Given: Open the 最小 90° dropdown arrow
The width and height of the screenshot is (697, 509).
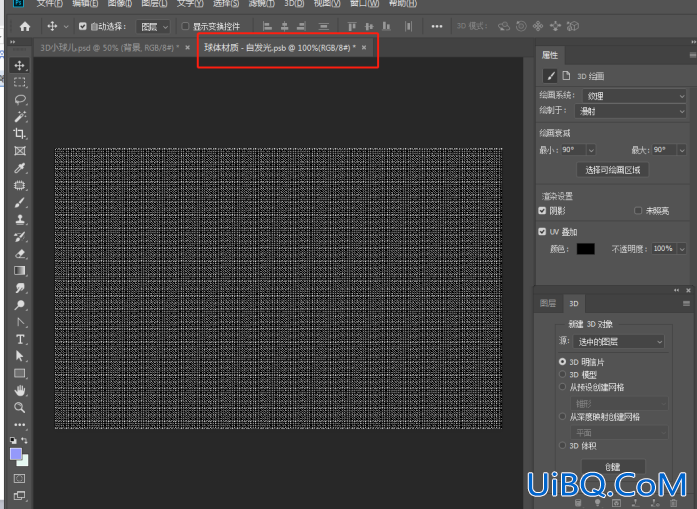Looking at the screenshot, I should pos(591,150).
